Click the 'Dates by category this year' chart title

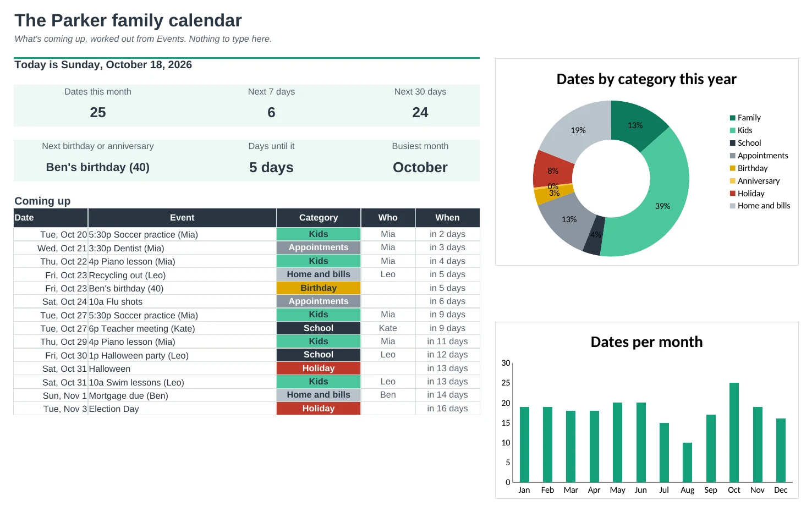point(646,79)
